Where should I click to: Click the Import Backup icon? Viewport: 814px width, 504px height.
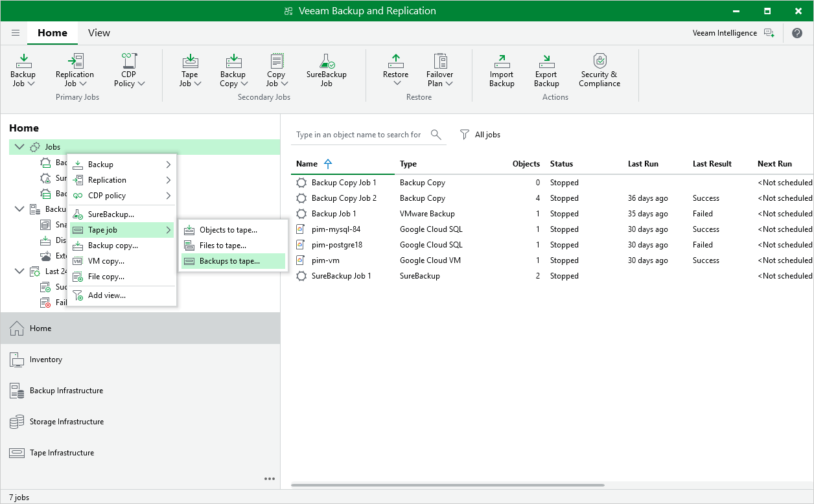click(501, 69)
